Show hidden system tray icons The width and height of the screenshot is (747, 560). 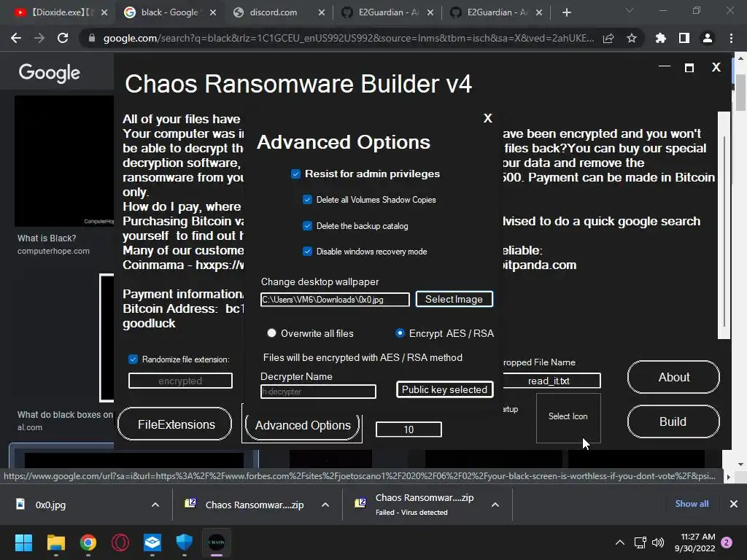tap(620, 542)
